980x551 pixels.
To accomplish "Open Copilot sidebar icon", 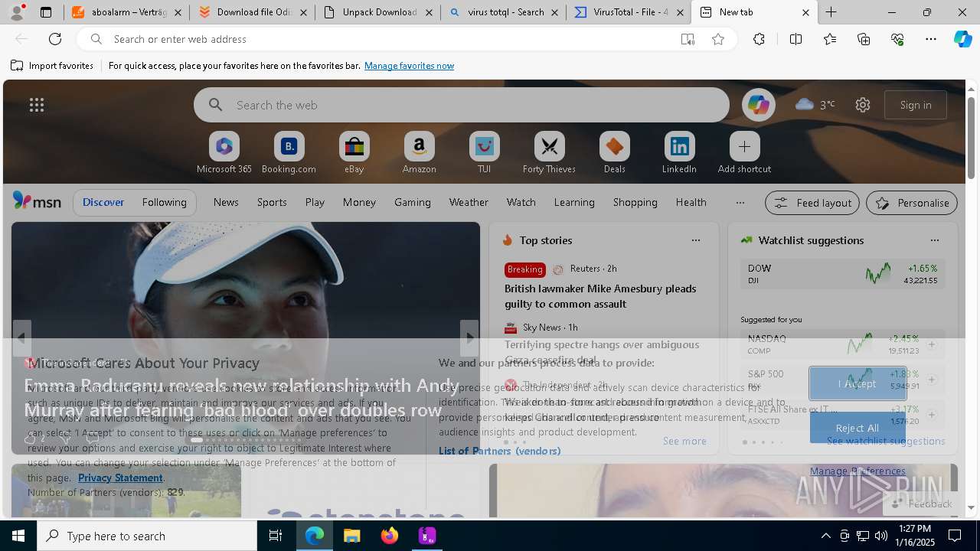I will coord(963,39).
